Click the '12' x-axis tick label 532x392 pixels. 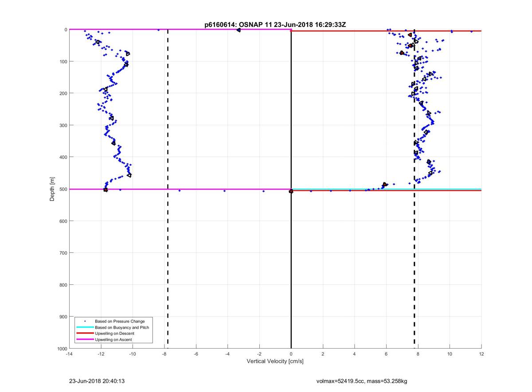pos(481,354)
